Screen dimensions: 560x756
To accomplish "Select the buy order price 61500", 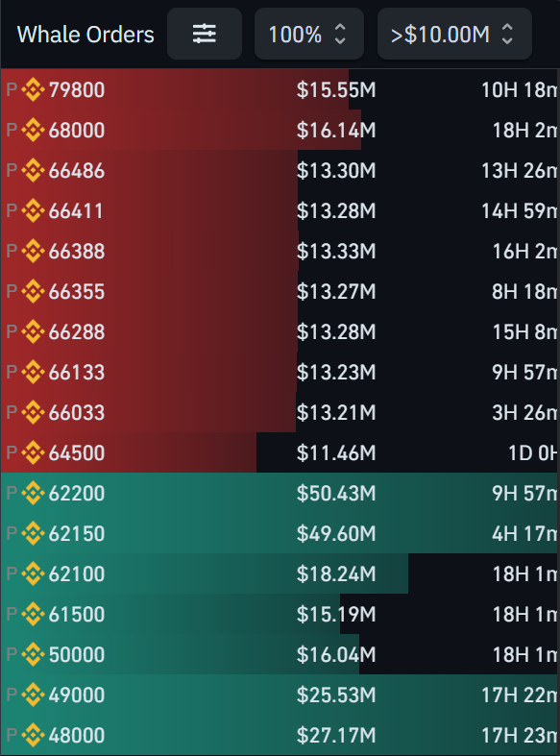I will pyautogui.click(x=77, y=615).
